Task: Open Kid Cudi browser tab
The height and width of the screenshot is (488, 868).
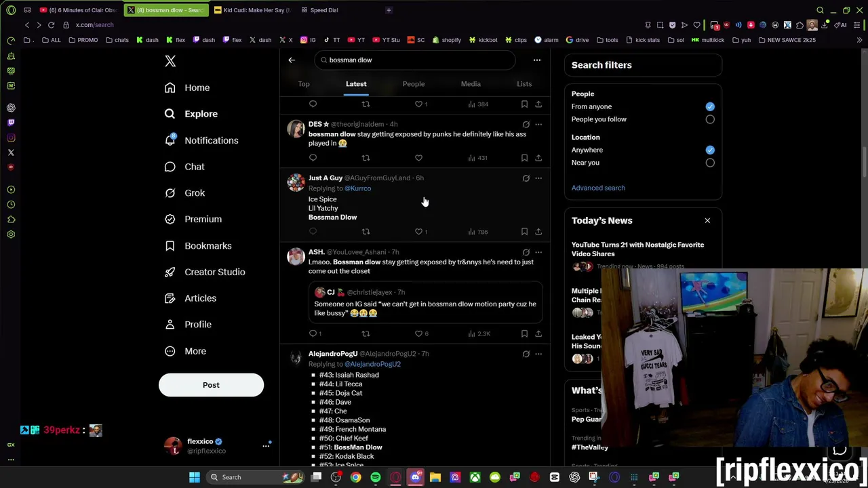Action: (252, 10)
